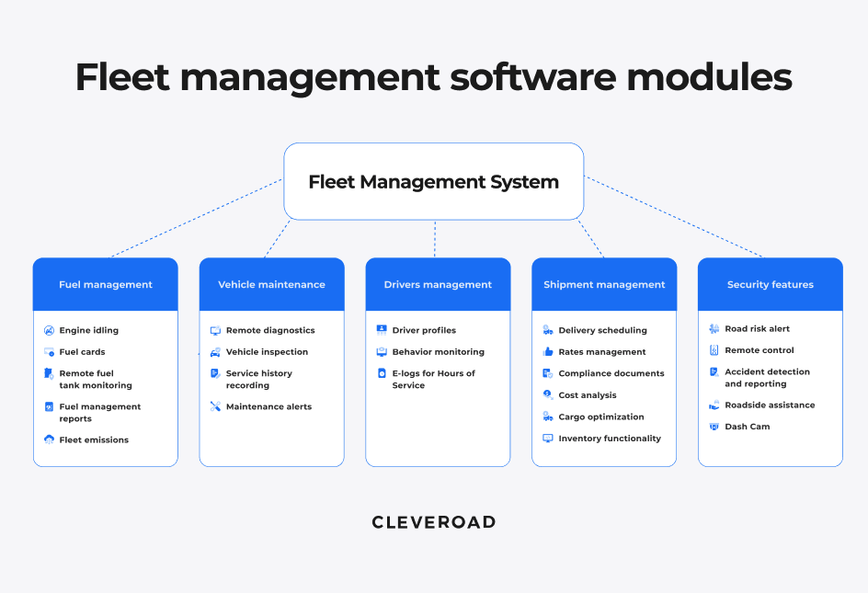The image size is (868, 593).
Task: Click the Fleet Management System box
Action: tap(434, 182)
